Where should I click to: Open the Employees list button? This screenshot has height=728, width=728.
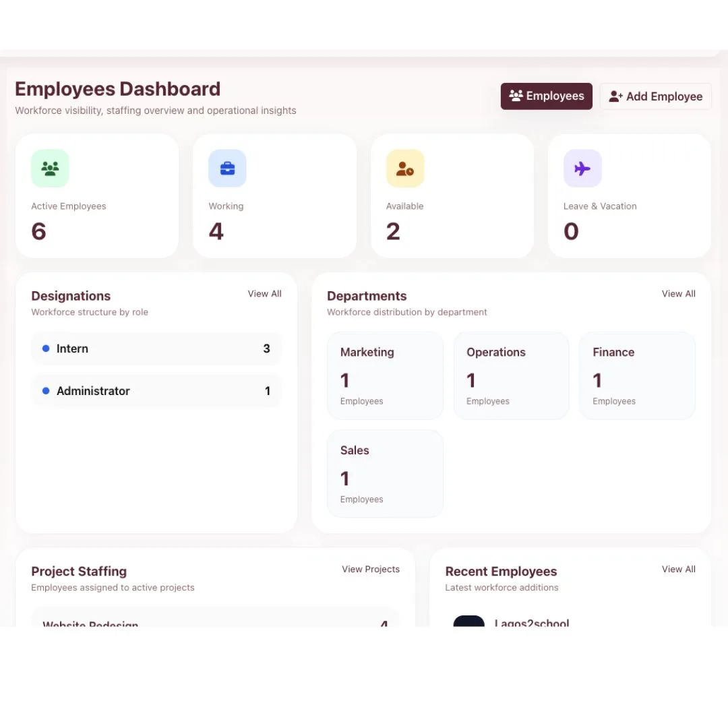coord(546,96)
